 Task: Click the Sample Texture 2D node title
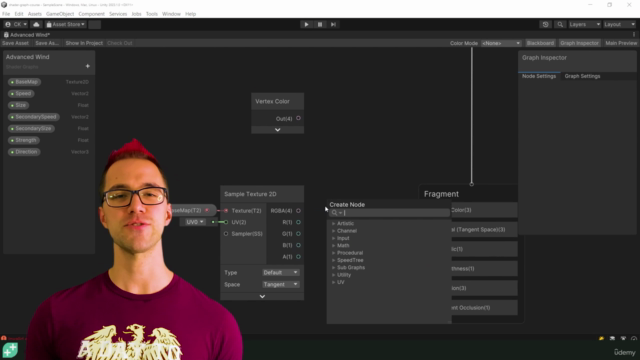click(x=250, y=194)
